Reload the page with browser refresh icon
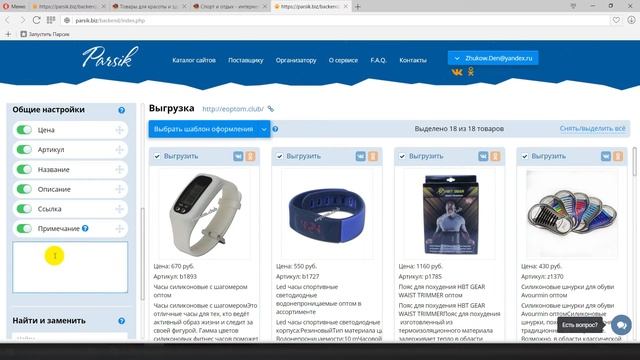 [x=36, y=20]
